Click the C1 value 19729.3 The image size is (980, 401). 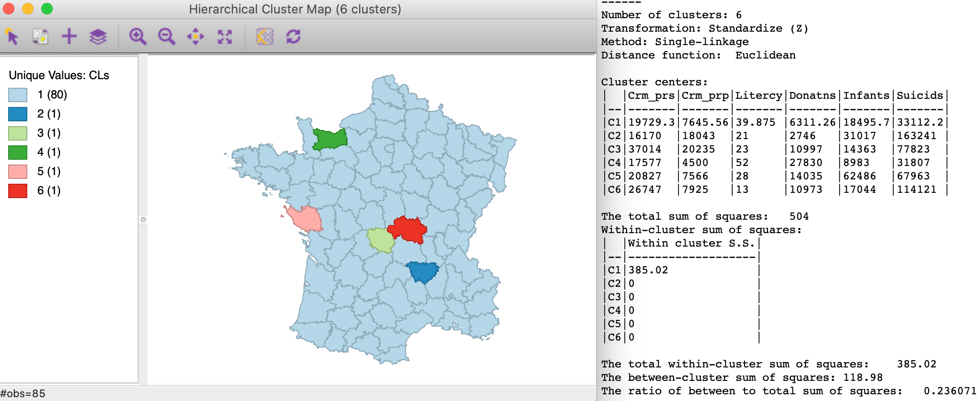(x=651, y=122)
